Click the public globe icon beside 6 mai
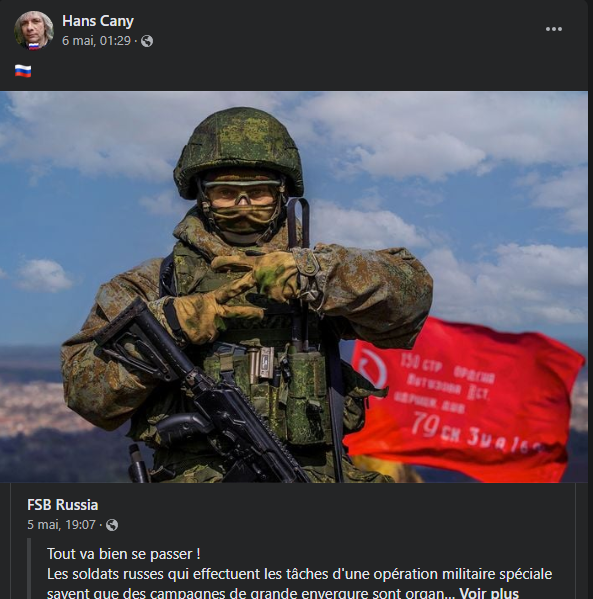Image resolution: width=593 pixels, height=599 pixels. tap(147, 41)
